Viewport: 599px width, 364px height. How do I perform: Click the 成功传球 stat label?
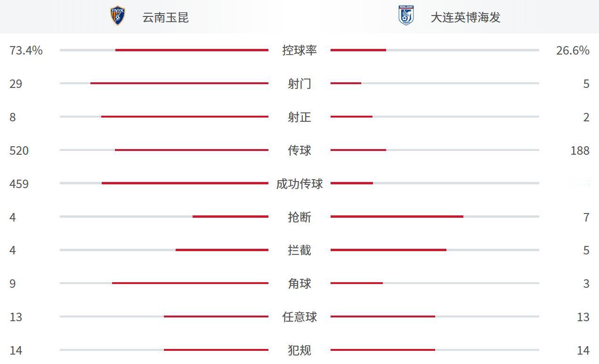[299, 184]
